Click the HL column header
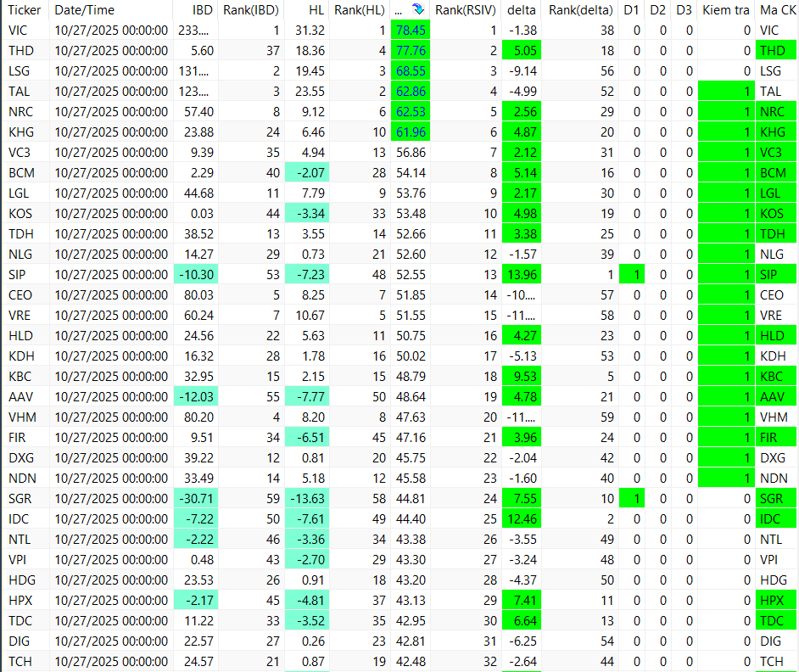The width and height of the screenshot is (799, 672). pyautogui.click(x=316, y=9)
